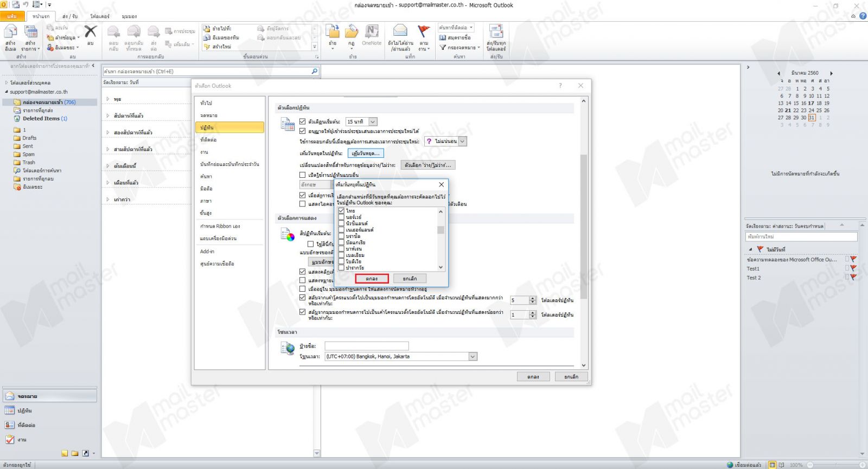Click the undo icon in Quick Access Toolbar
868x469 pixels.
(x=25, y=4)
